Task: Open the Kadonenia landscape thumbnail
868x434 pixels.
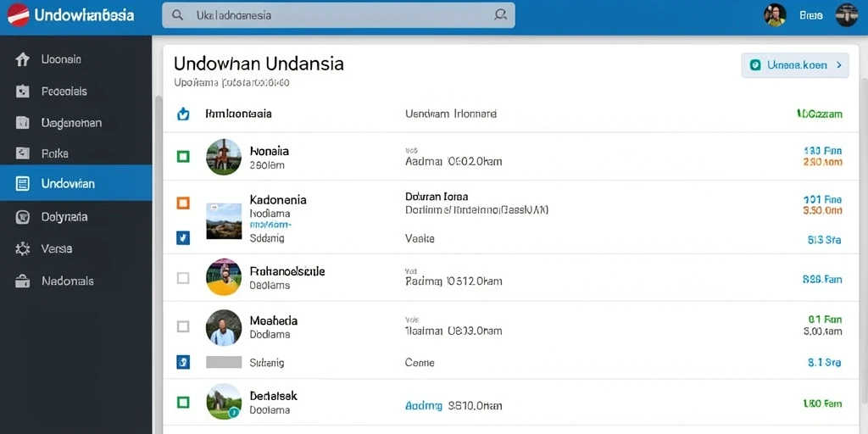Action: (x=224, y=221)
